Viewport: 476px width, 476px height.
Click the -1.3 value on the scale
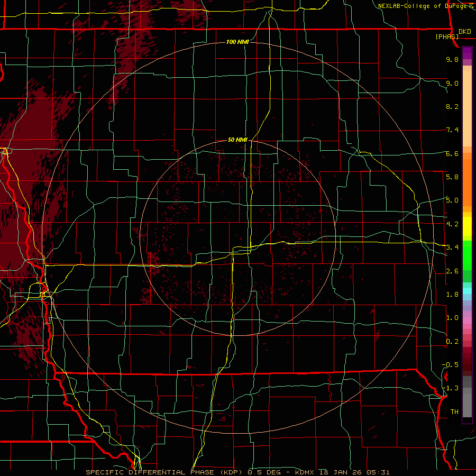tap(450, 388)
